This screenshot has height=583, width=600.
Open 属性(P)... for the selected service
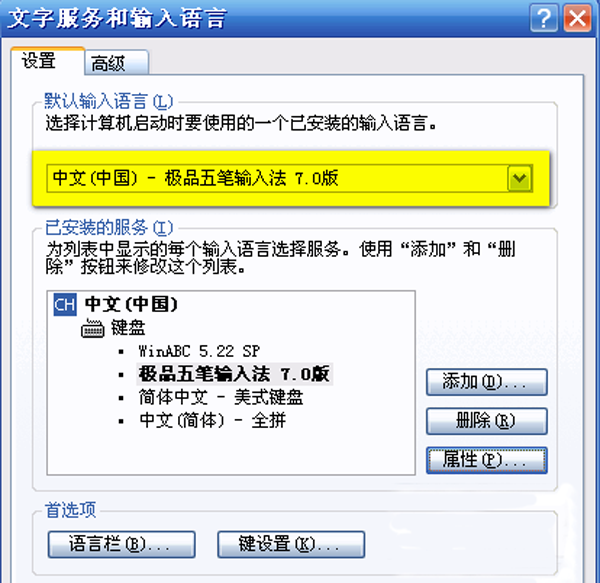tap(487, 460)
